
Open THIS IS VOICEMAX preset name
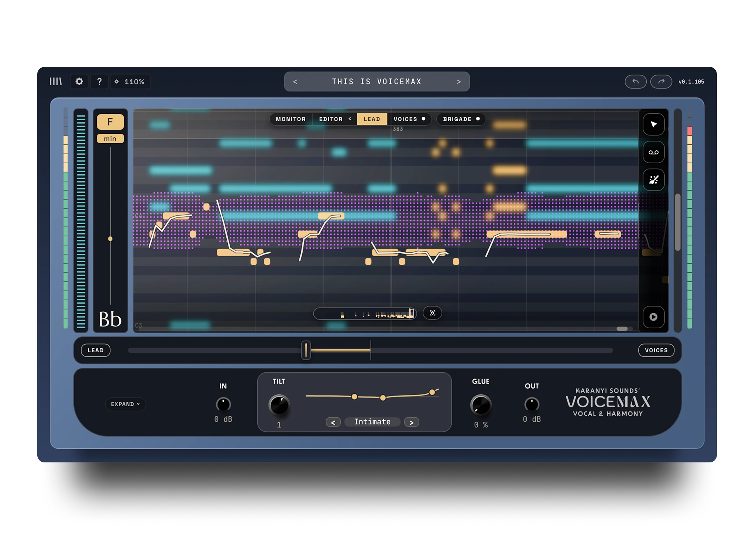(377, 82)
